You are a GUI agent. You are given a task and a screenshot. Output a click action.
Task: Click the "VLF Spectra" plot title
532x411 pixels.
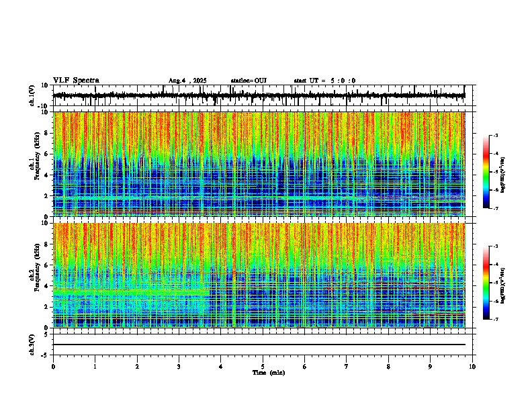(76, 81)
